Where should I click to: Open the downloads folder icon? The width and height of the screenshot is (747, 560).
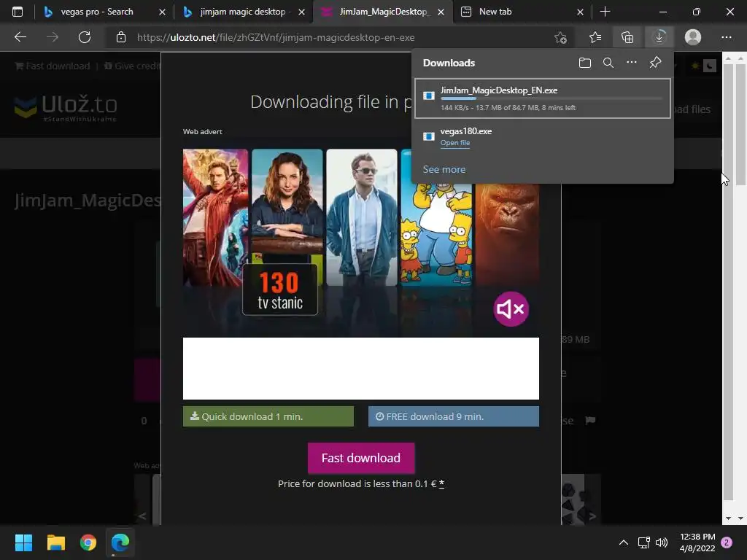pos(584,63)
